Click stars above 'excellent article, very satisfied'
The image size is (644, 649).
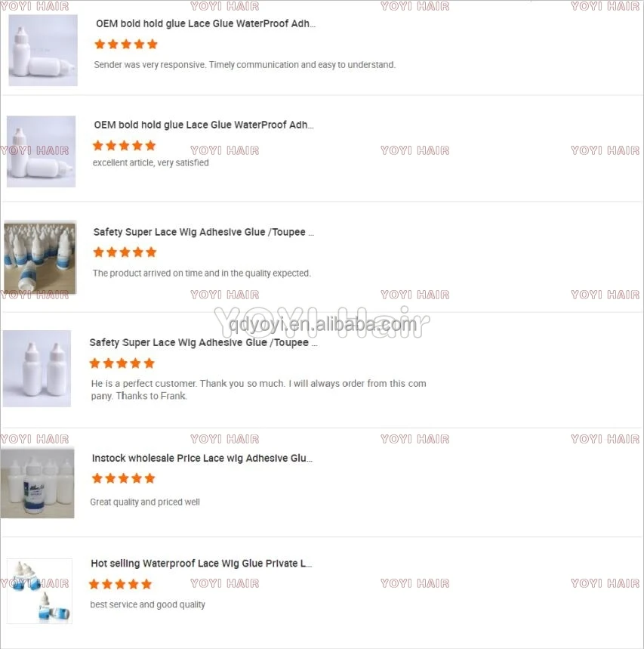pos(124,146)
